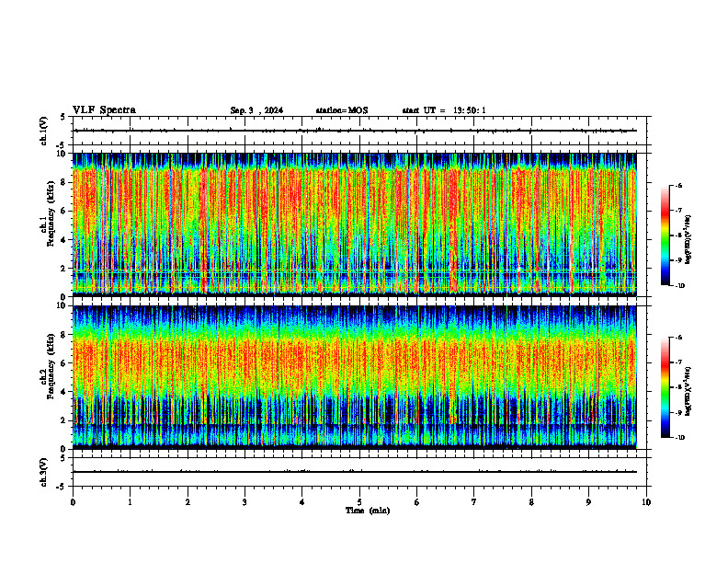Click the "-10" label on the ch.2 color bar
Screen dimensions: 728x563
click(x=680, y=438)
